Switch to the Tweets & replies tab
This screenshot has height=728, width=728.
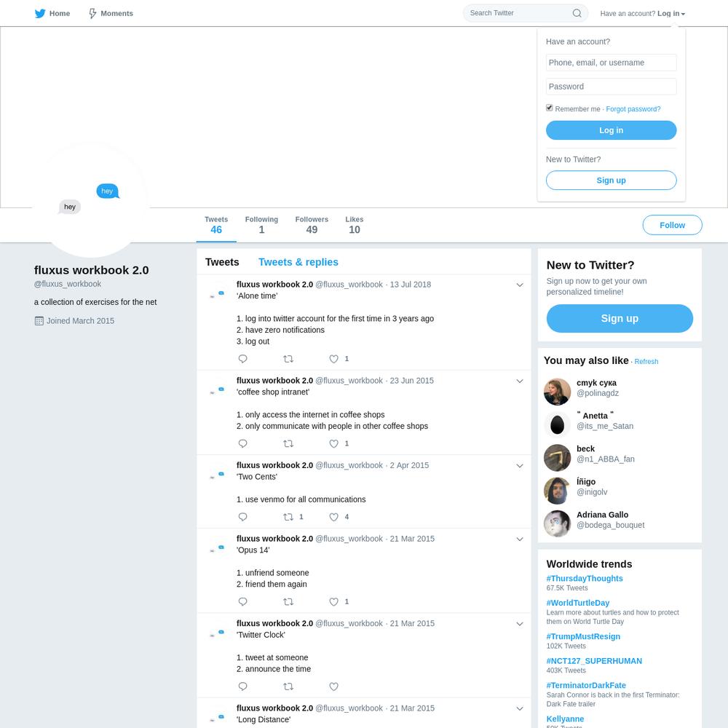[298, 262]
